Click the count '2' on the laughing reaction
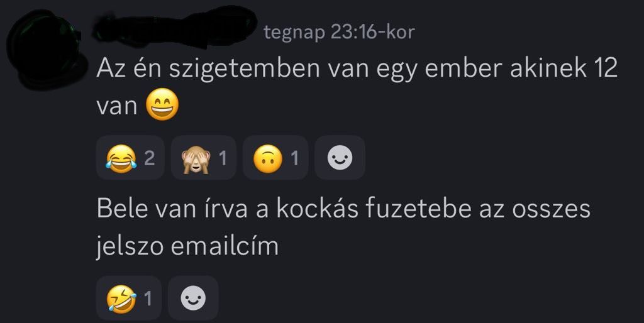The width and height of the screenshot is (644, 323). click(150, 158)
